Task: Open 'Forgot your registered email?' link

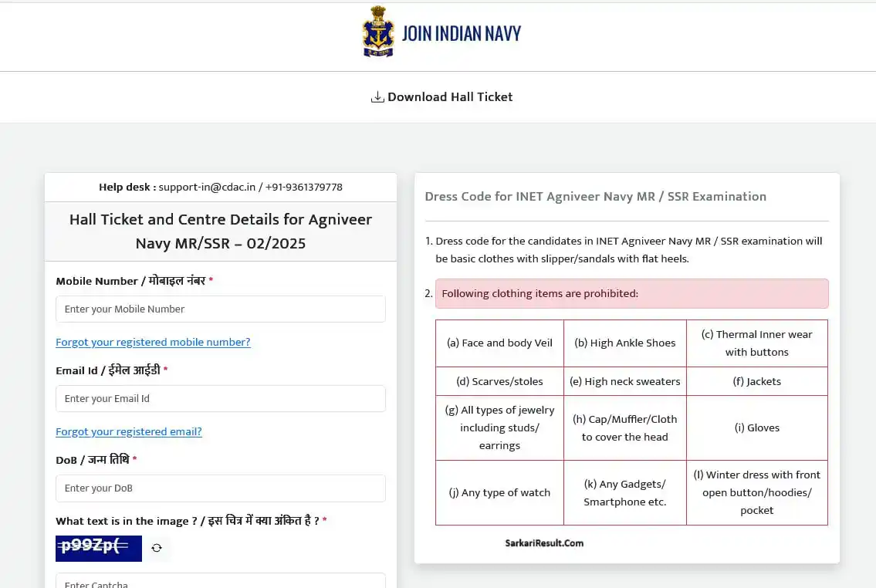Action: [129, 431]
